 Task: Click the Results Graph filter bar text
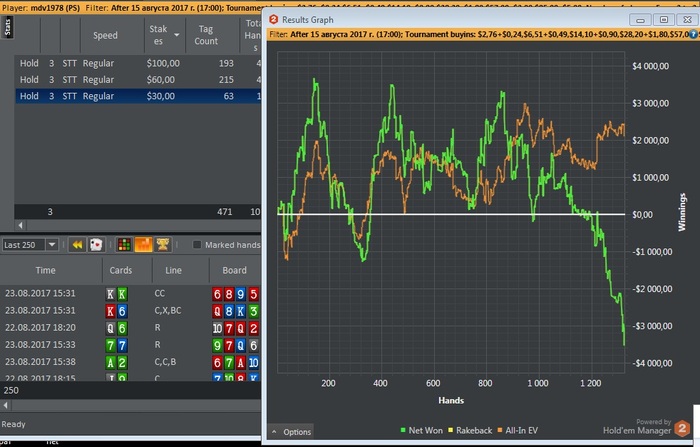tap(478, 34)
